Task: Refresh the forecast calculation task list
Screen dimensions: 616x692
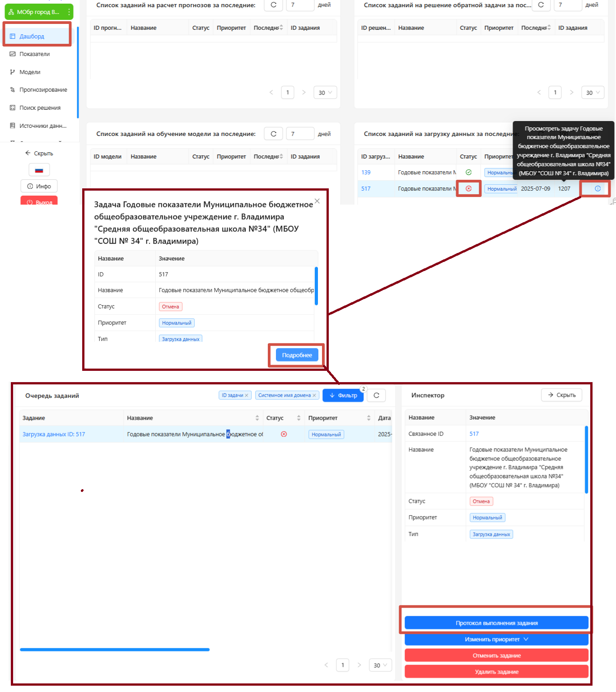Action: coord(273,5)
